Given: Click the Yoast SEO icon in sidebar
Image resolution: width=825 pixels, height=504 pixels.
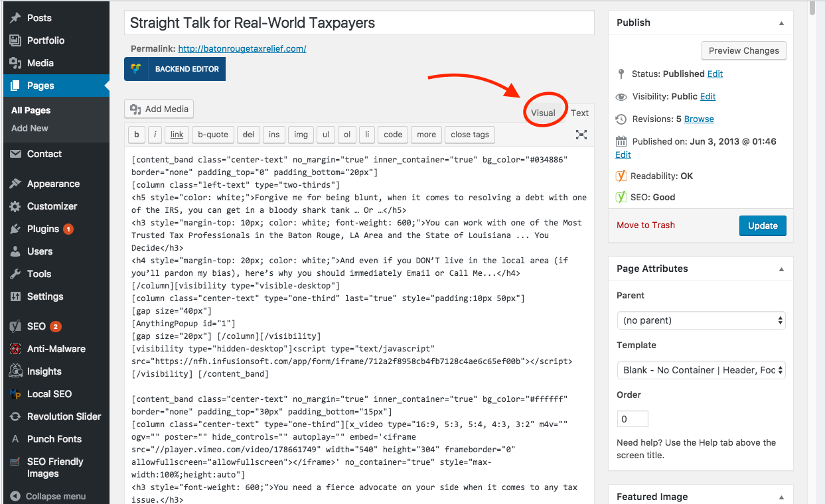Looking at the screenshot, I should 15,326.
